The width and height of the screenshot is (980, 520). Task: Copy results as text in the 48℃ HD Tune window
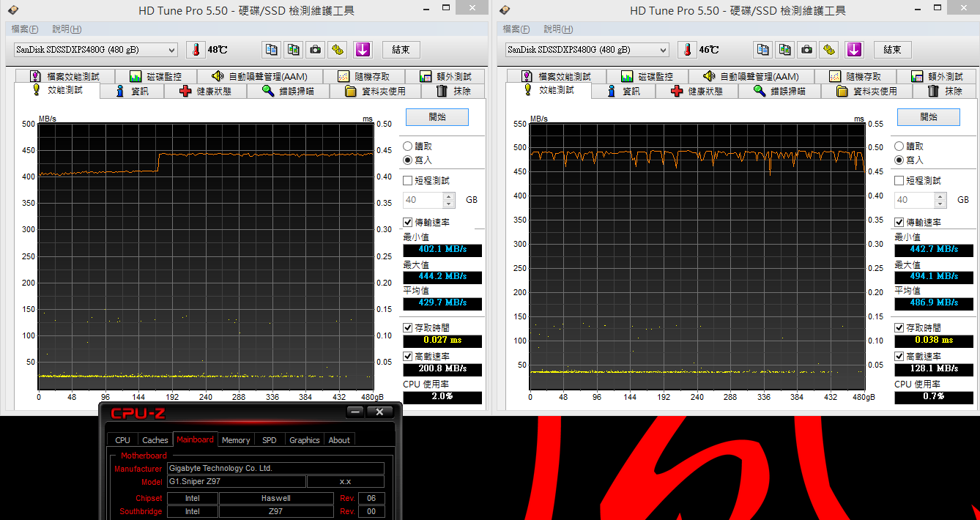pyautogui.click(x=272, y=50)
